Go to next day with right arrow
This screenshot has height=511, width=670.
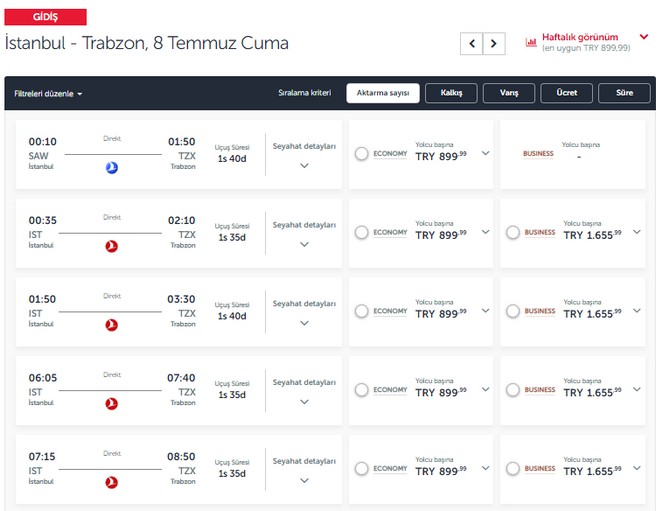click(494, 44)
